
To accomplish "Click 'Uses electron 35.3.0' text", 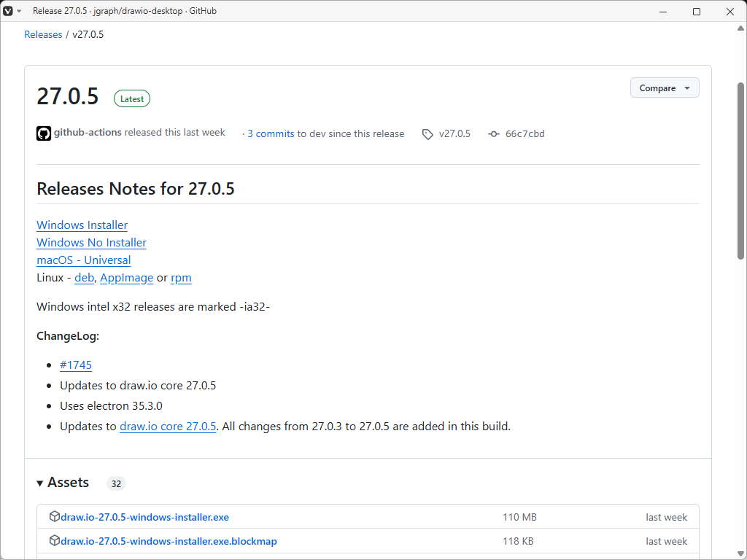I will 111,405.
